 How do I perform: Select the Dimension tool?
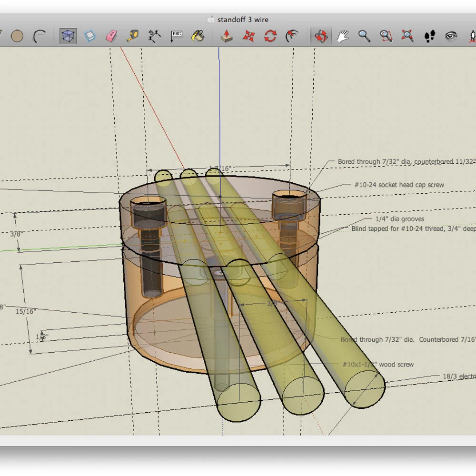coord(154,37)
